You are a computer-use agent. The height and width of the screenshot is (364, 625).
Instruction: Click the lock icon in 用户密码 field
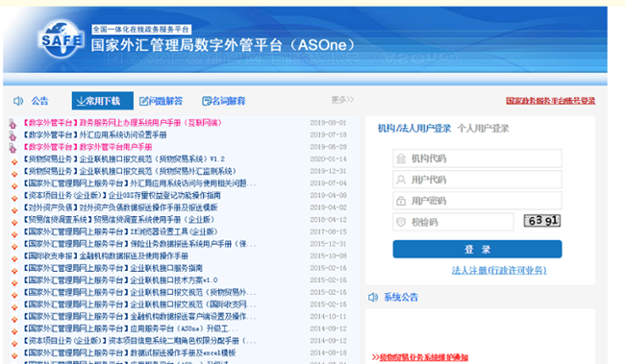pos(401,201)
